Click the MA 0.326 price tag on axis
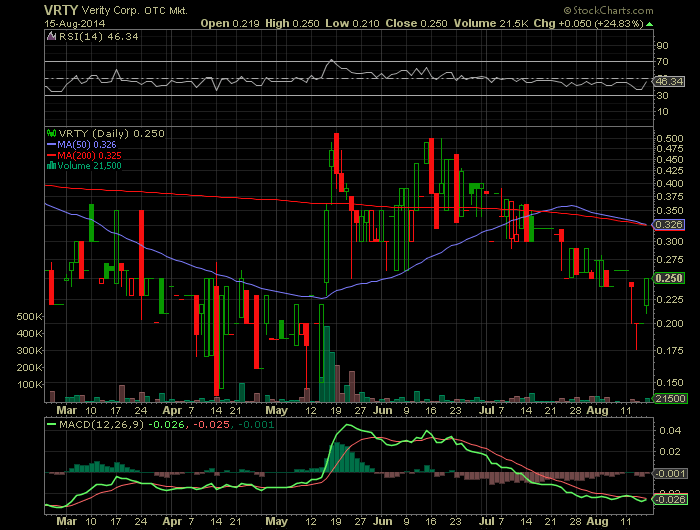 click(669, 224)
